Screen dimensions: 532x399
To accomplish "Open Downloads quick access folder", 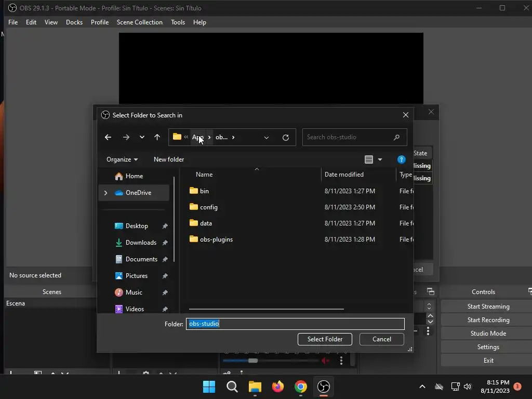I will tap(141, 243).
